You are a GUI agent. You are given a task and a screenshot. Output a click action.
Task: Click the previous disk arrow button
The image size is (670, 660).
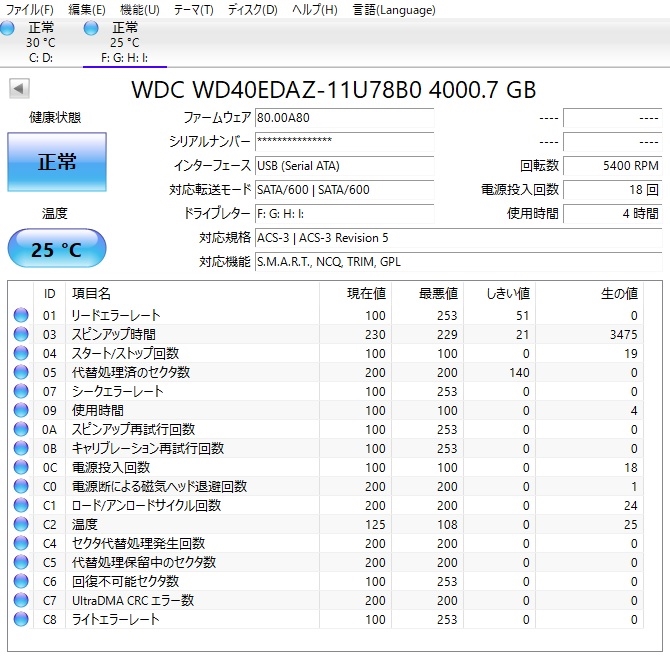[x=19, y=88]
